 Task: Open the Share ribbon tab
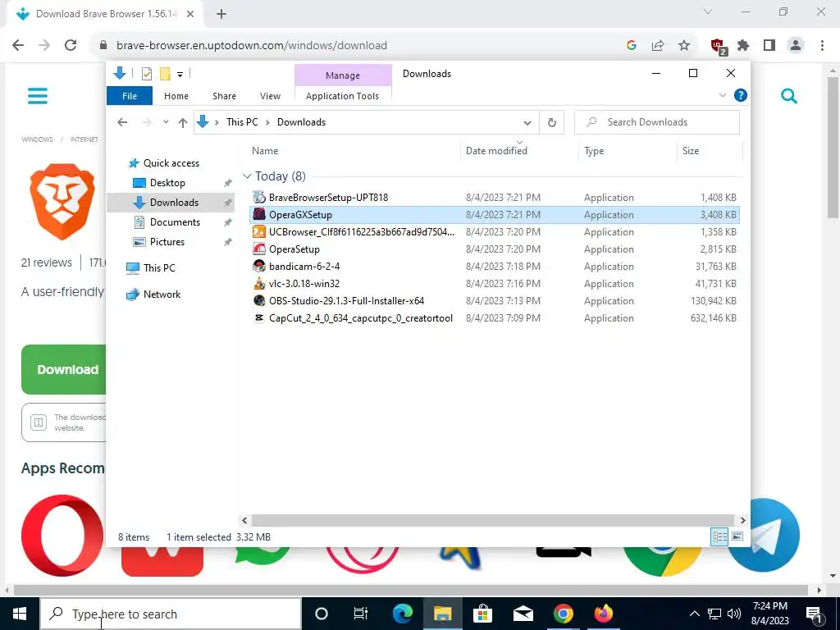pos(224,96)
